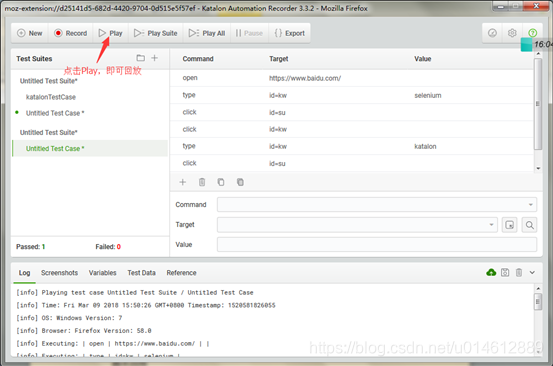Screen dimensions: 553x366
Task: Select first Untitled Test Suite* entry
Action: tap(49, 81)
